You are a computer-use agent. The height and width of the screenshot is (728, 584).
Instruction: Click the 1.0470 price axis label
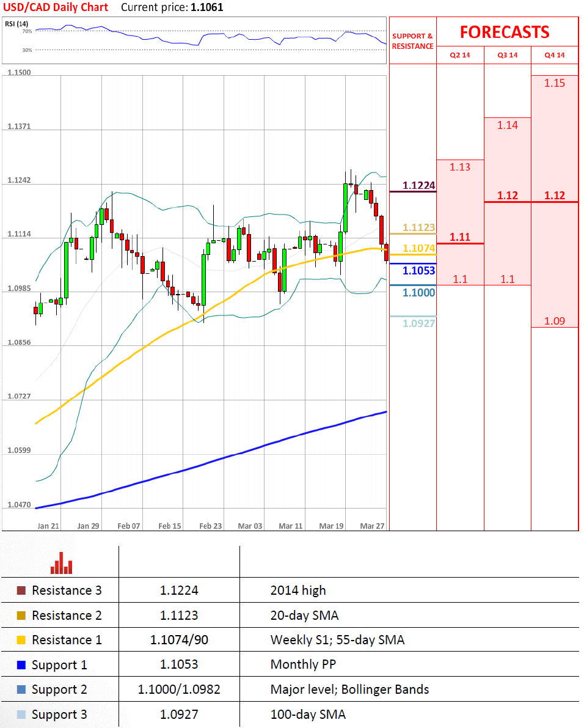pos(19,505)
